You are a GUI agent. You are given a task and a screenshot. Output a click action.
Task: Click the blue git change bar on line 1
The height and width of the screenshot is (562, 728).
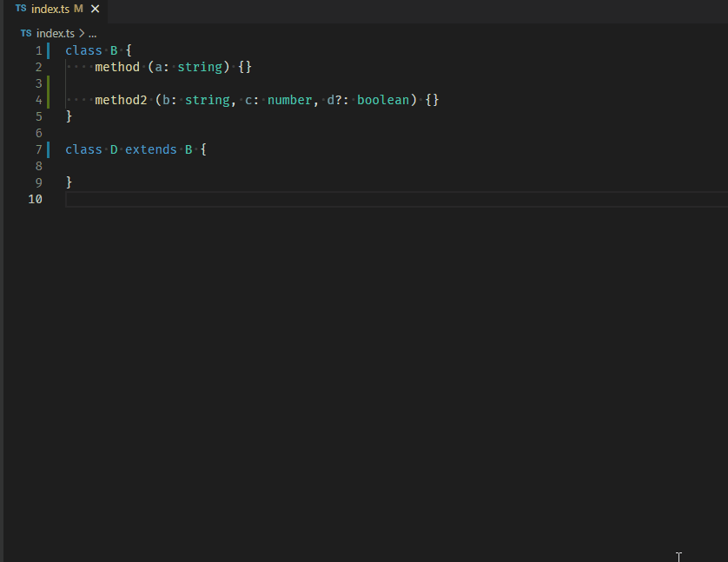coord(49,50)
